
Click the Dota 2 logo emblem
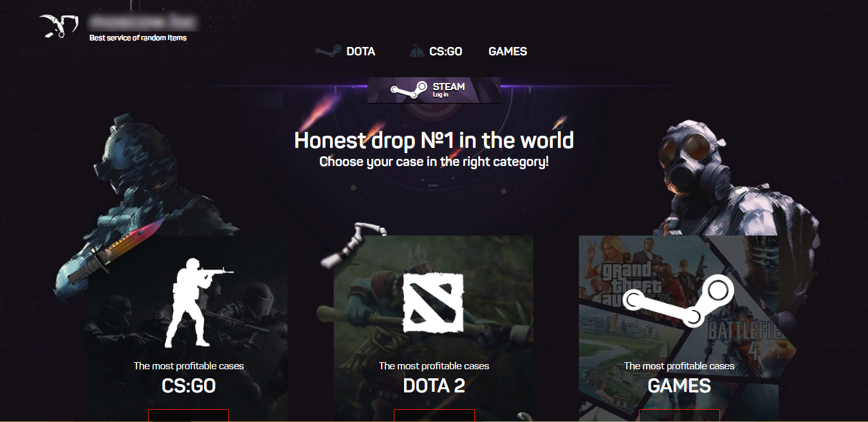point(433,302)
